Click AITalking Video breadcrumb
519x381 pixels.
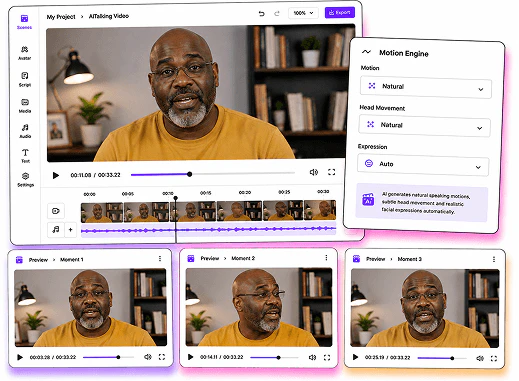click(x=109, y=16)
